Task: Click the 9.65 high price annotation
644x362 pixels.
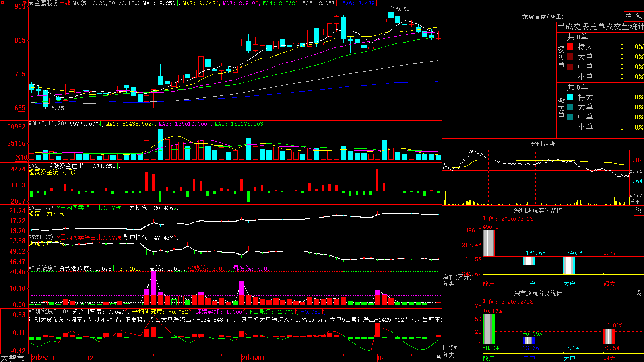Action: point(403,9)
